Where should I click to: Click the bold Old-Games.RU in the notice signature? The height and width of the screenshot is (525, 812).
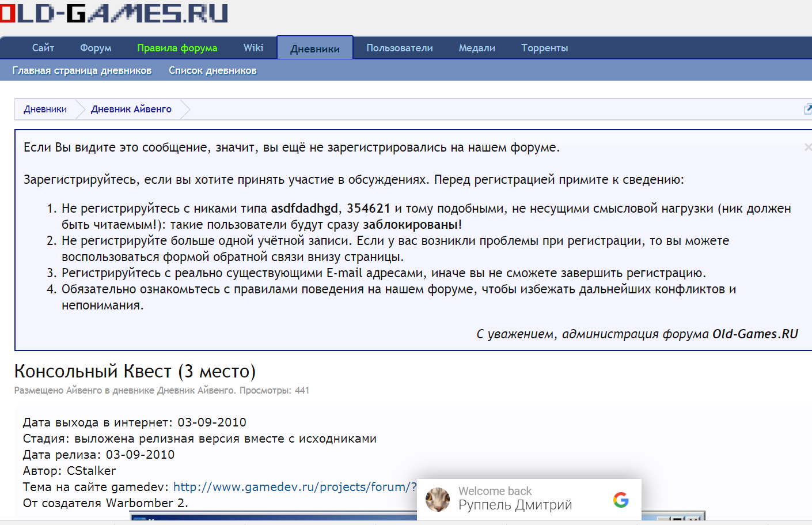pyautogui.click(x=755, y=334)
